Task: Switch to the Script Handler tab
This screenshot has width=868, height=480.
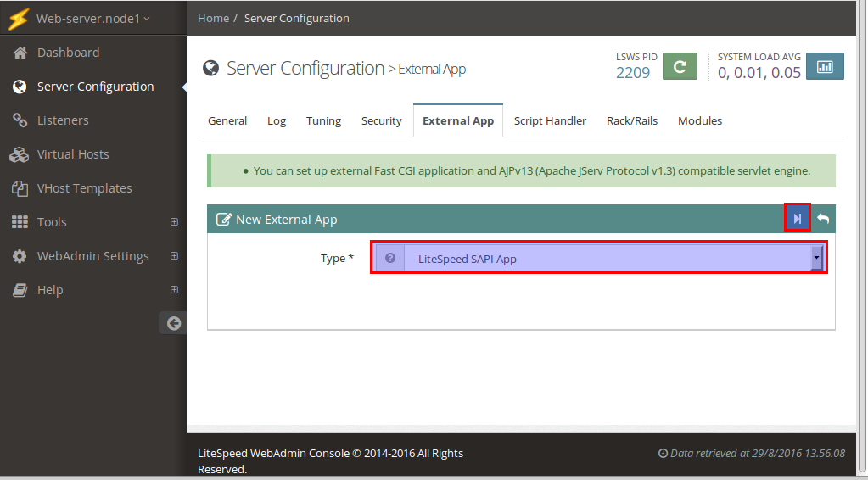Action: click(551, 121)
